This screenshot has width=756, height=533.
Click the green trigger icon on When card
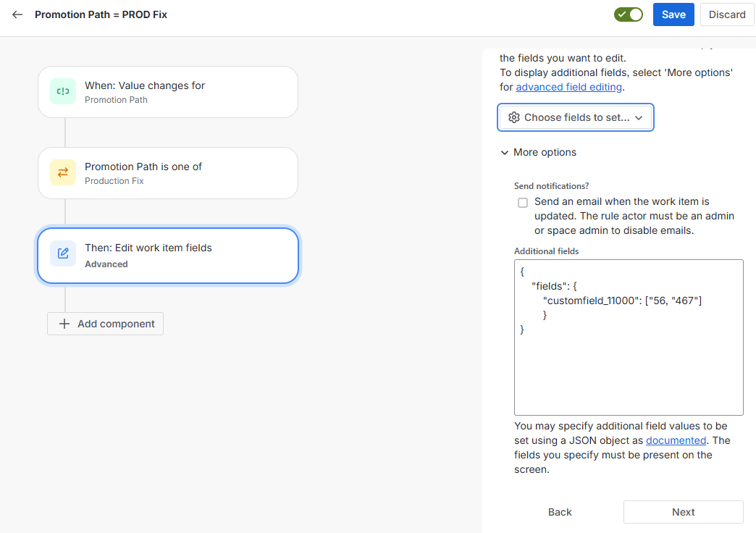63,91
